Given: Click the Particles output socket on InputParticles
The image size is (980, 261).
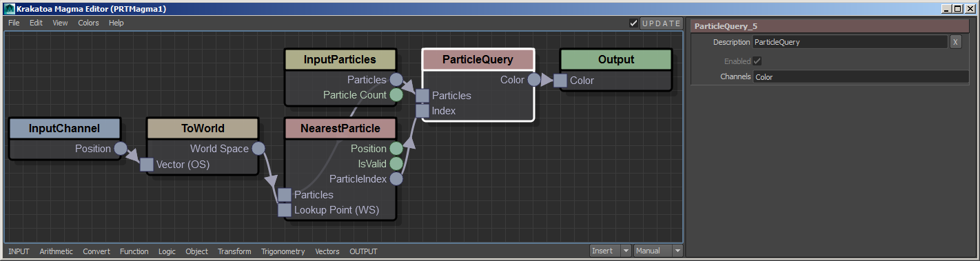Looking at the screenshot, I should (396, 80).
